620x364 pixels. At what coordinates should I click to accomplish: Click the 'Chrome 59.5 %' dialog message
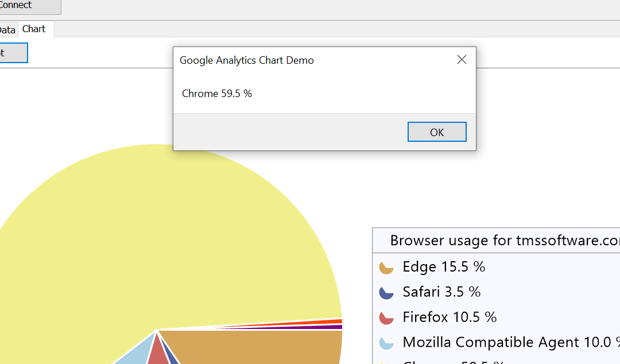click(x=216, y=94)
